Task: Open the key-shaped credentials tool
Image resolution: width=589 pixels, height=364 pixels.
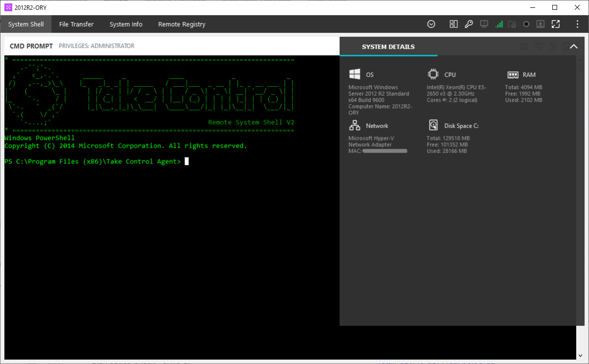Action: coord(469,24)
